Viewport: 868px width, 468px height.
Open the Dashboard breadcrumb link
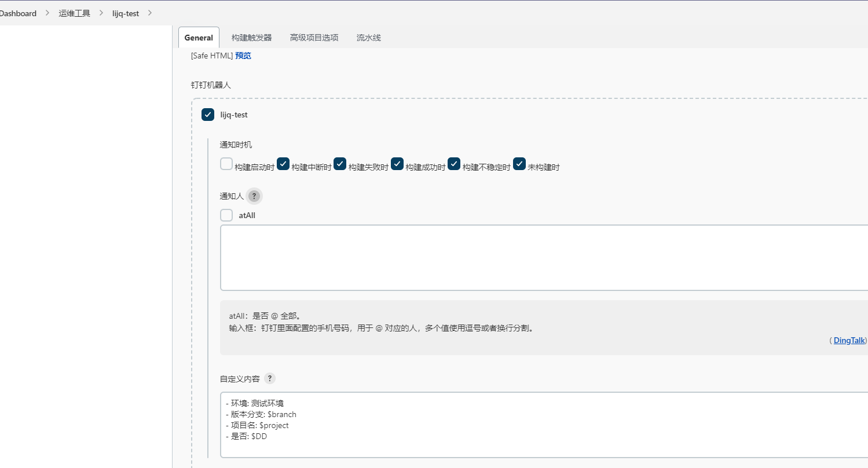click(x=18, y=13)
